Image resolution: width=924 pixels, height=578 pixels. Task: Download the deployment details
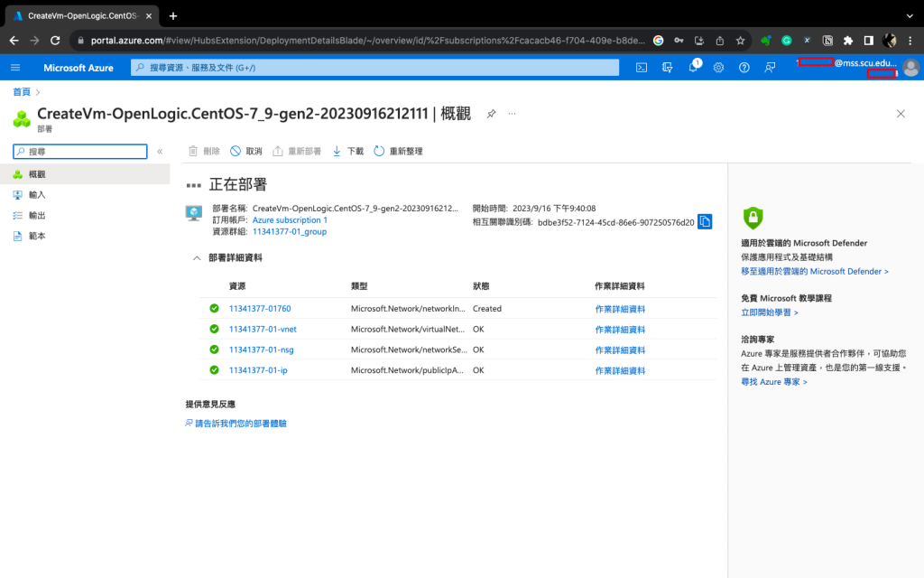point(347,151)
